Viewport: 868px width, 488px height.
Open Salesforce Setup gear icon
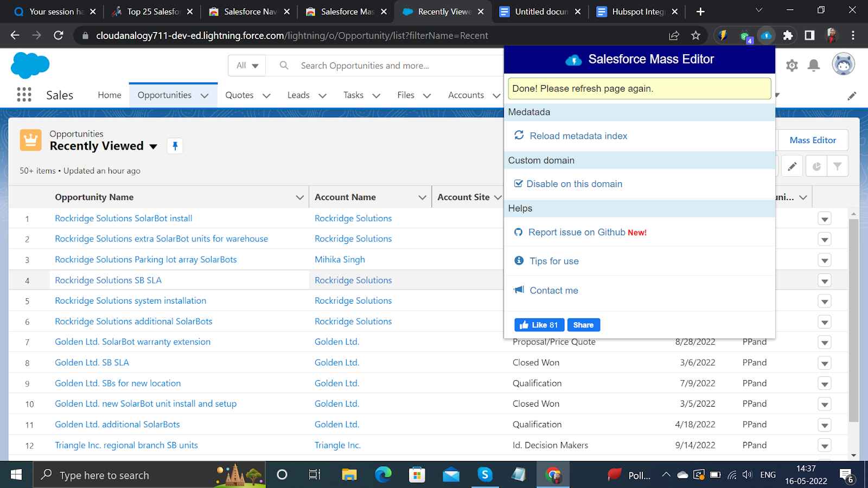coord(792,65)
